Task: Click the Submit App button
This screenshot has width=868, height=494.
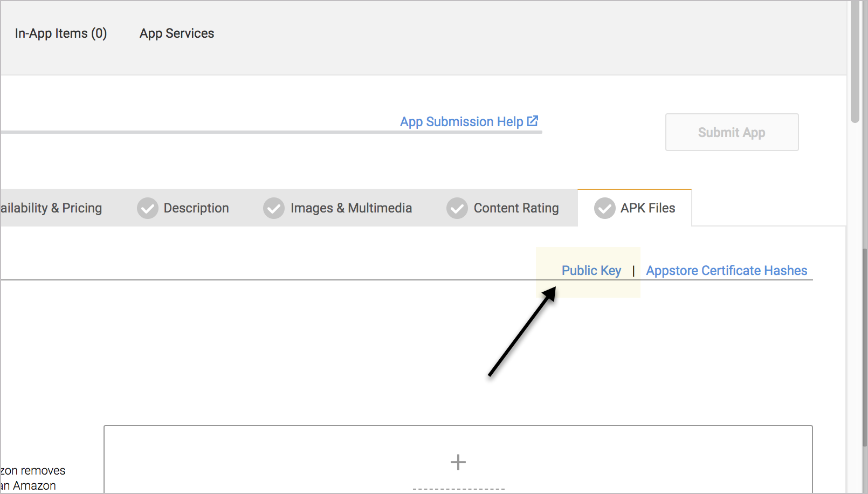Action: 731,132
